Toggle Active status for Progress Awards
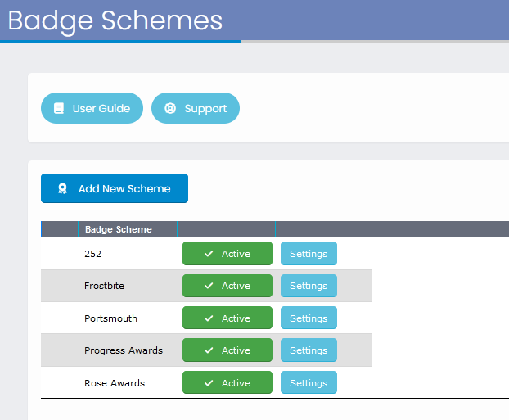This screenshot has height=420, width=509. [x=227, y=350]
